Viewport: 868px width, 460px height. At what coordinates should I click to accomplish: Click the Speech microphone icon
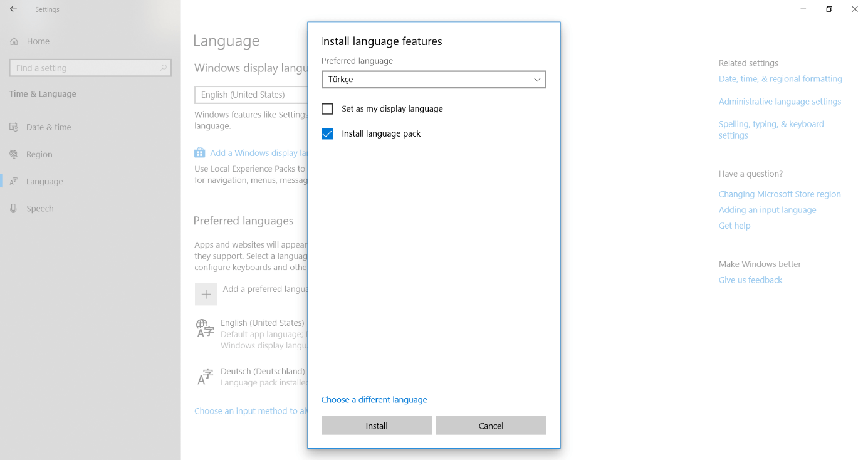[x=14, y=209]
